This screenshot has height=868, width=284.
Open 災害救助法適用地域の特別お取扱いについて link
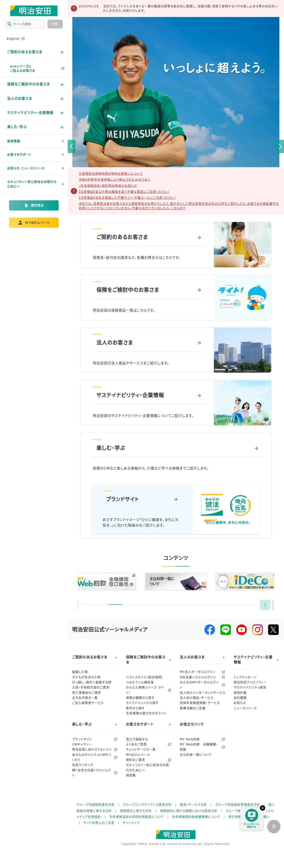click(111, 174)
